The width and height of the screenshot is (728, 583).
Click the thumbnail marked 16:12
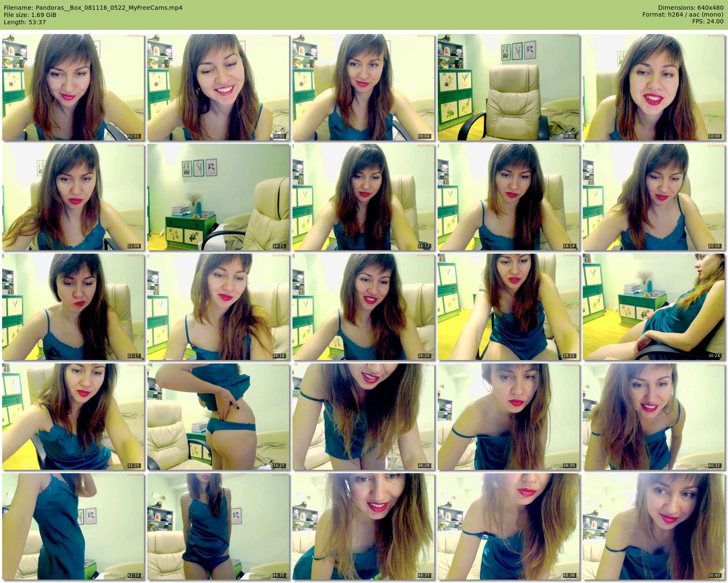(363, 197)
